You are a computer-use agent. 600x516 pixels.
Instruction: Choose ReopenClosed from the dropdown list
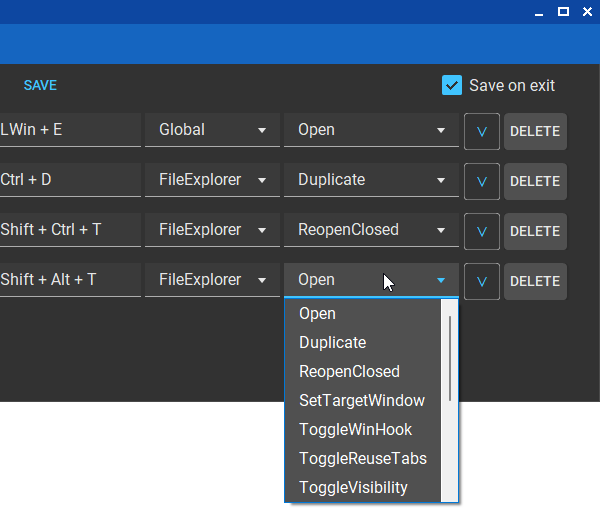pyautogui.click(x=363, y=372)
